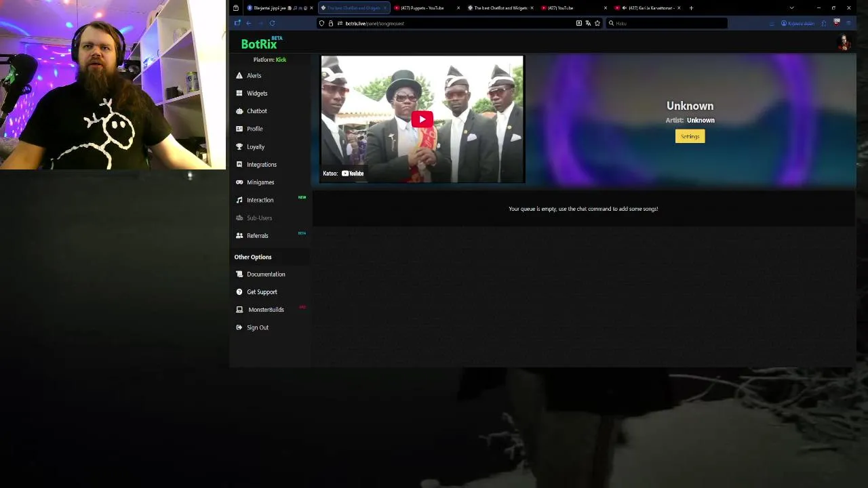Image resolution: width=868 pixels, height=488 pixels.
Task: Click the MonsterBuilds laptop icon
Action: (239, 309)
